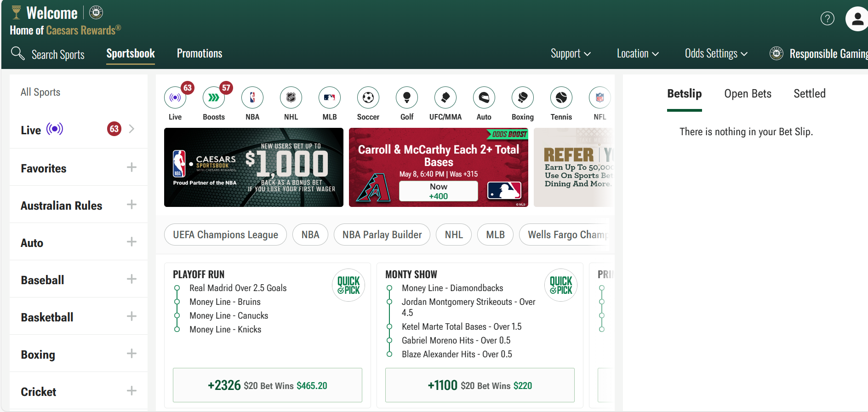Screen dimensions: 868x412
Task: Select the NFL shield icon
Action: [x=600, y=97]
